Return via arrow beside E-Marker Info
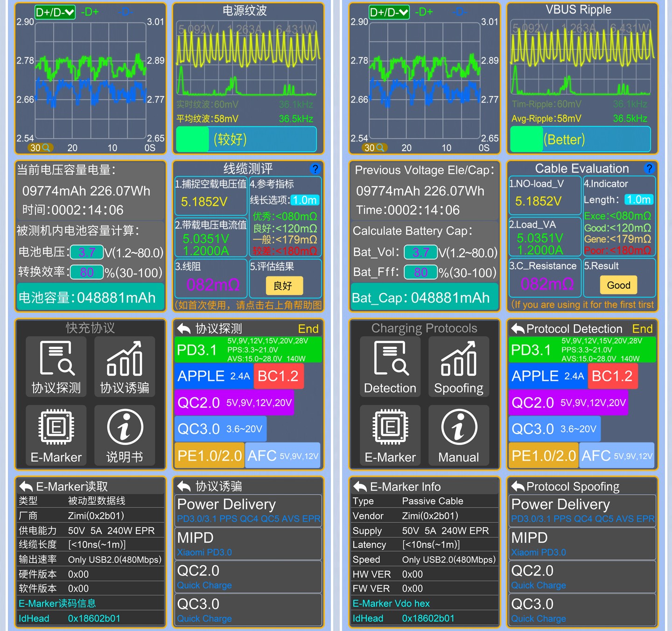Viewport: 672px width, 631px height. (360, 487)
